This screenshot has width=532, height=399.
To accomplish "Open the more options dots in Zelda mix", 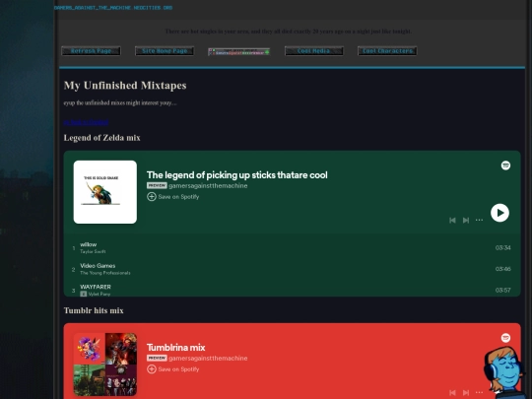I will point(479,220).
